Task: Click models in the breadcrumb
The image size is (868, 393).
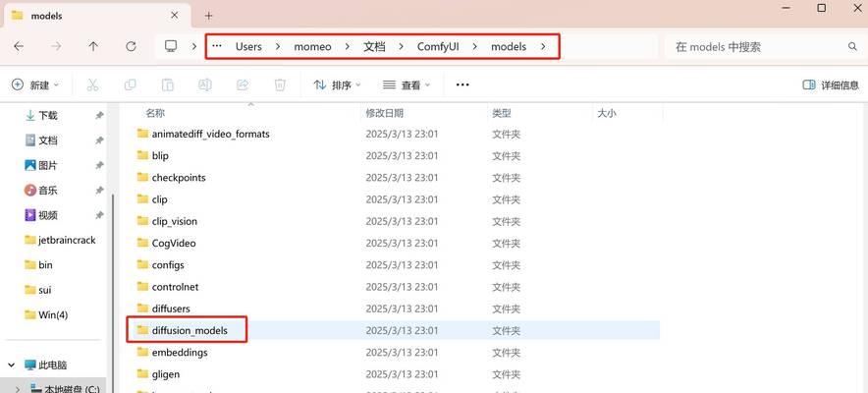Action: pyautogui.click(x=509, y=47)
